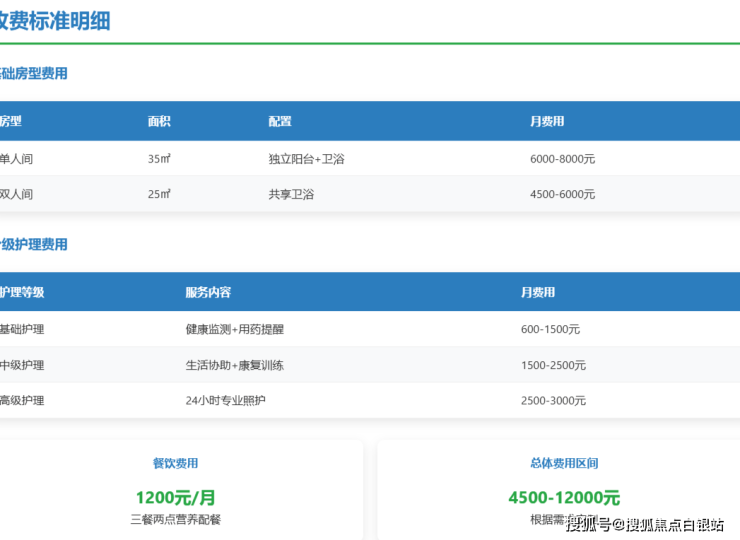Click 月费用 header in the room type table

pyautogui.click(x=547, y=121)
